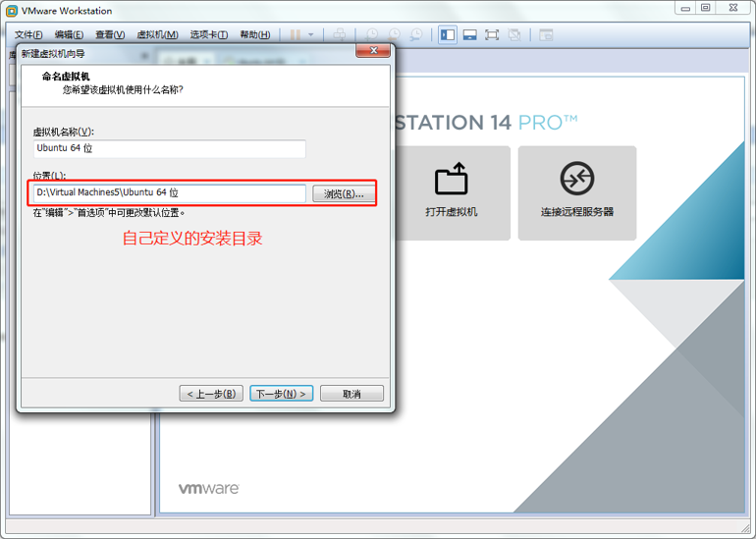Click the 上一步(B) back button

click(x=211, y=394)
